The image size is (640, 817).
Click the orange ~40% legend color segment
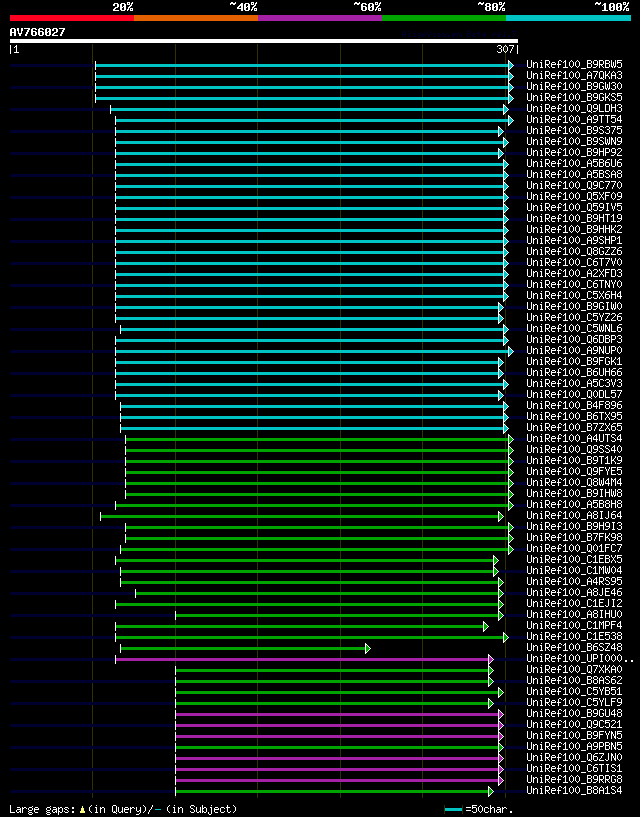coord(196,18)
